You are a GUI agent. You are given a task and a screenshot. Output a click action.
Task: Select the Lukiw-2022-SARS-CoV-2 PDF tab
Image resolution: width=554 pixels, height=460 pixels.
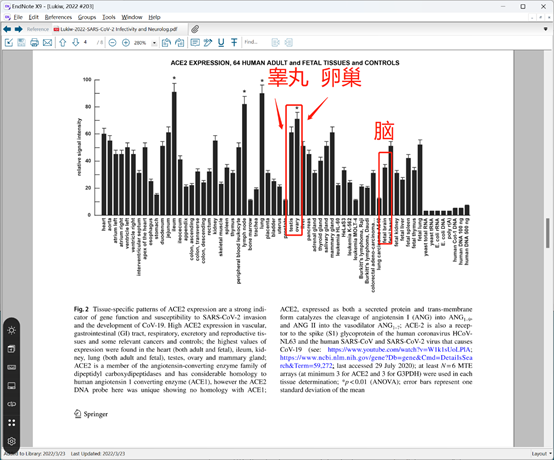coord(116,29)
